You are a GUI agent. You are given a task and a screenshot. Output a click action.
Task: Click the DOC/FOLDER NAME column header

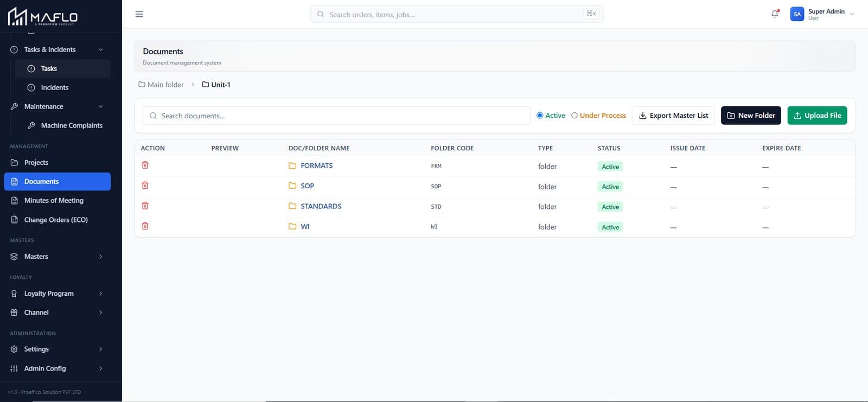[x=319, y=148]
